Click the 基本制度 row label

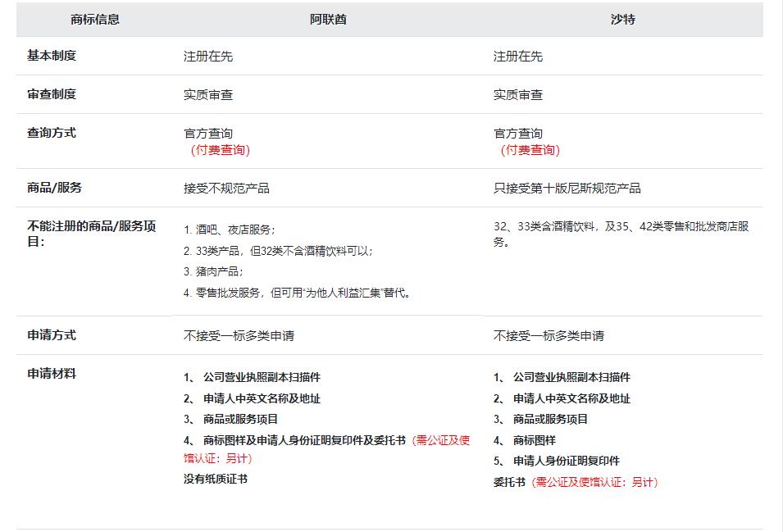click(52, 56)
